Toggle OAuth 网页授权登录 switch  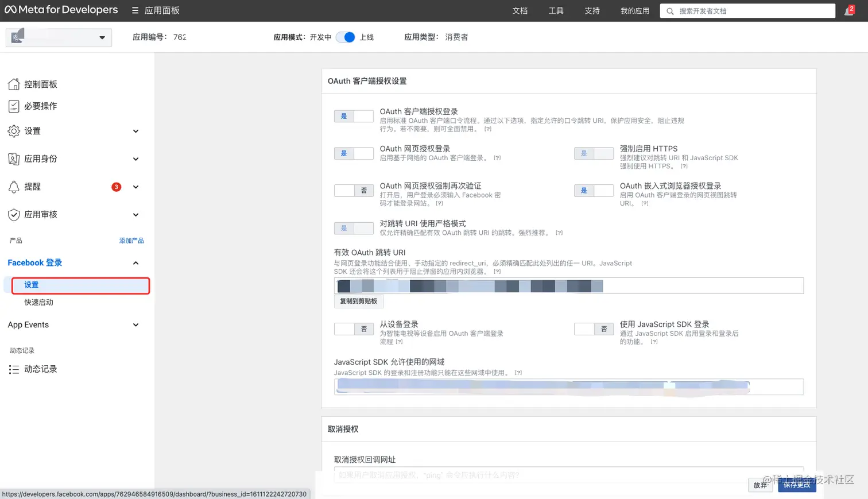354,153
